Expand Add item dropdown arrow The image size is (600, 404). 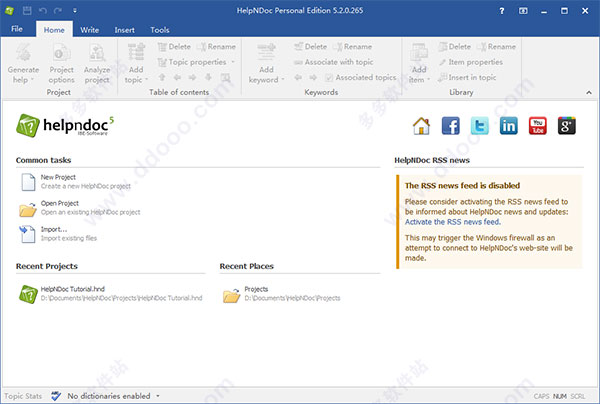429,80
